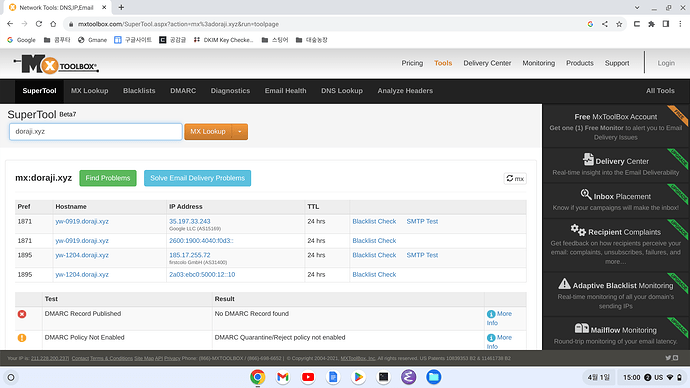690x388 pixels.
Task: Click the orange MX Lookup button
Action: [208, 132]
